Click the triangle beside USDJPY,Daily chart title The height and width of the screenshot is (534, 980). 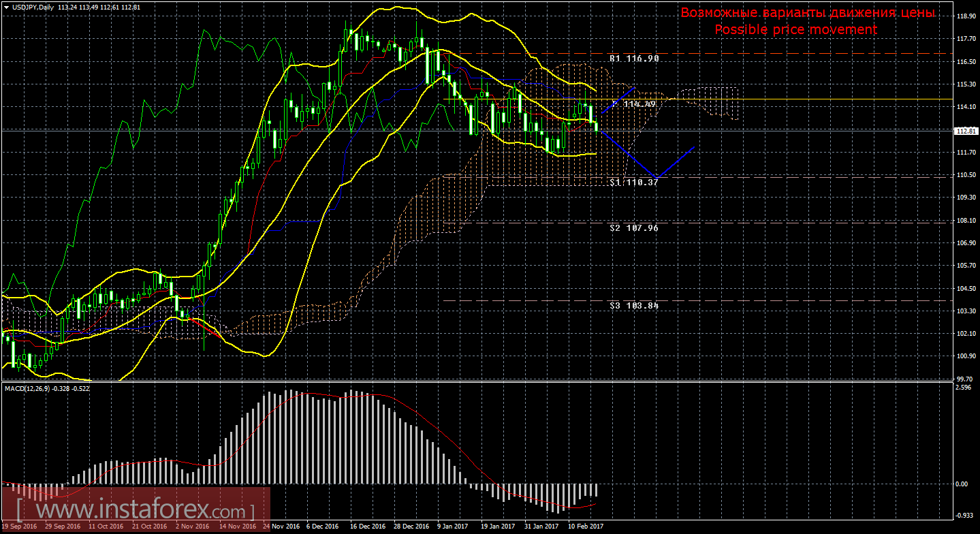click(6, 7)
